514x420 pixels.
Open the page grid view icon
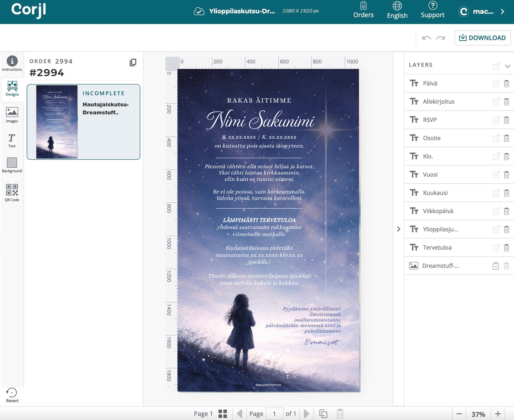click(223, 414)
